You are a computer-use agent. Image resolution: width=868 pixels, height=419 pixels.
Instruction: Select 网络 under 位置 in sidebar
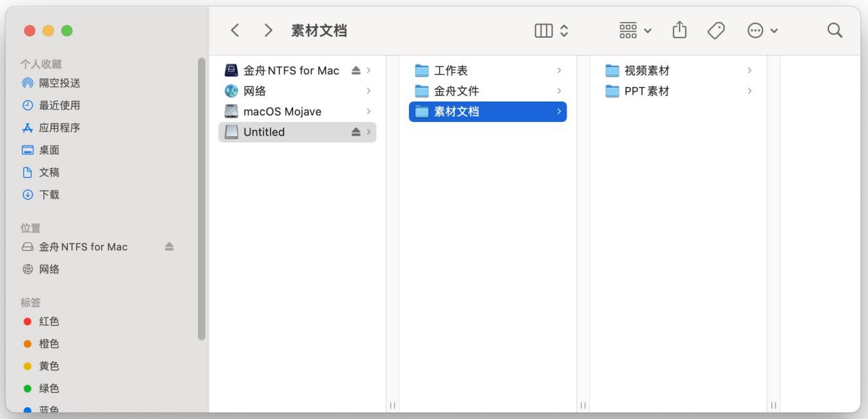pyautogui.click(x=49, y=269)
